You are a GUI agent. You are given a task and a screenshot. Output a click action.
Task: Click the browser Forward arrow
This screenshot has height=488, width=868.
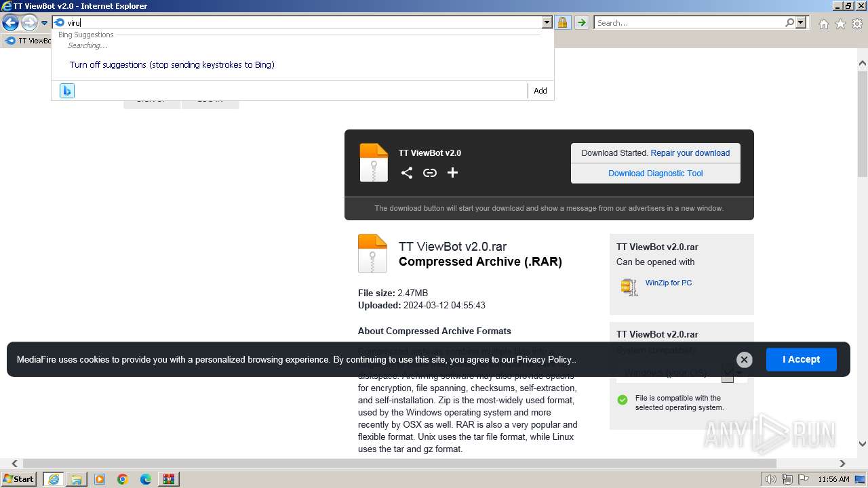pyautogui.click(x=29, y=23)
